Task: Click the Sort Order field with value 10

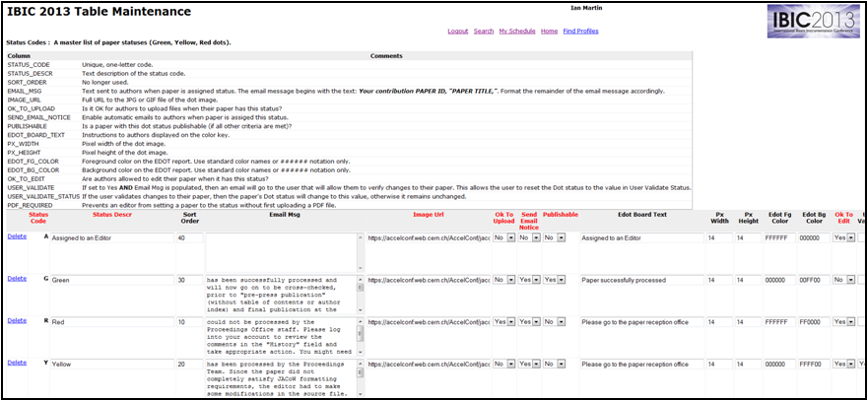Action: click(189, 322)
